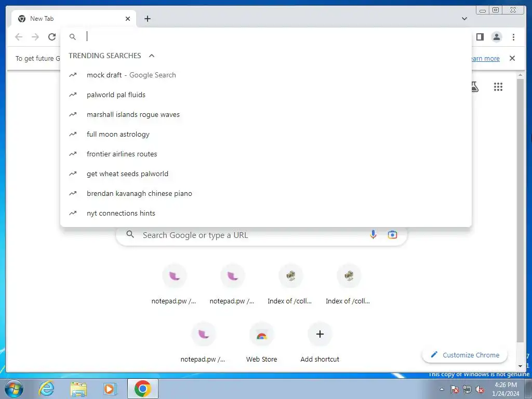Image resolution: width=532 pixels, height=399 pixels.
Task: Open the Search Labs flask icon
Action: click(x=475, y=87)
